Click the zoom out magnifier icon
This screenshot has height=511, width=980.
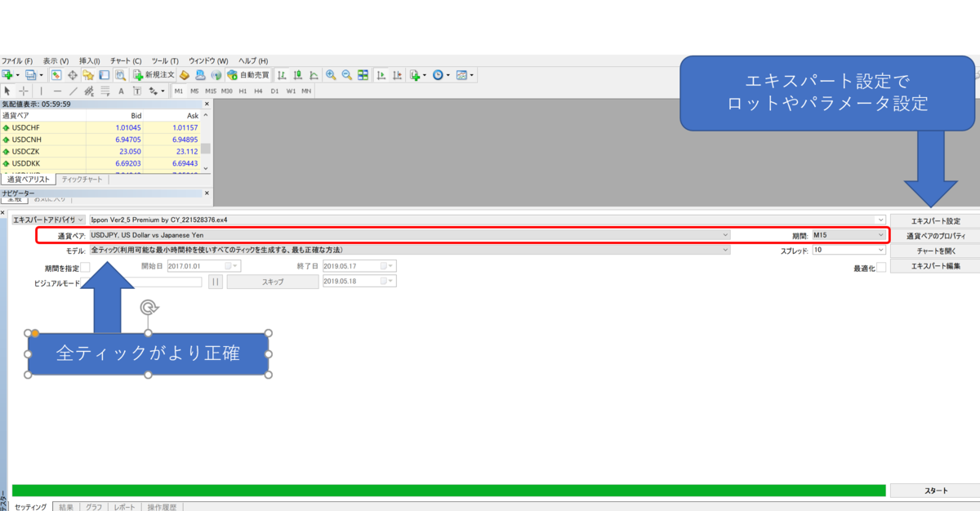point(347,75)
